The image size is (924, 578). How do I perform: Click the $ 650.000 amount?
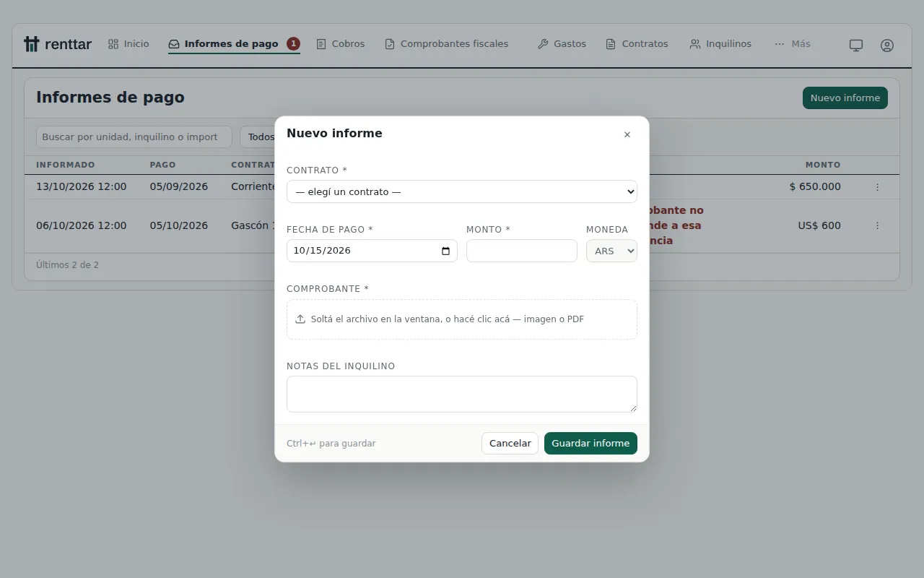click(815, 186)
